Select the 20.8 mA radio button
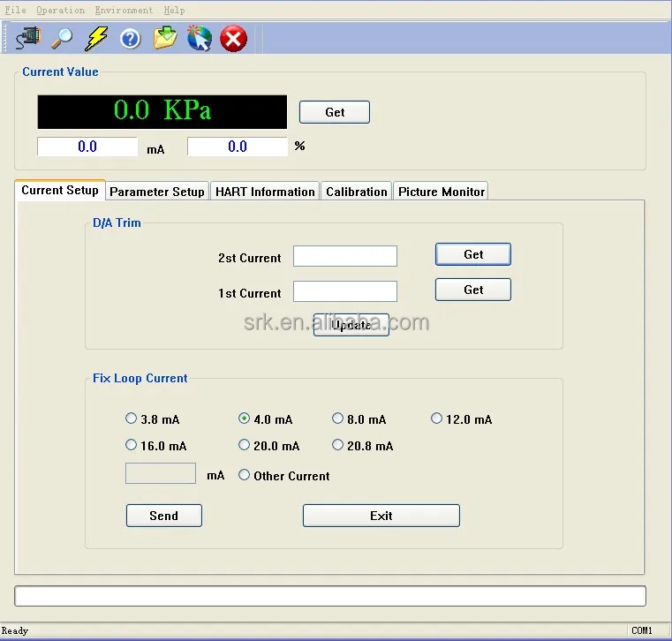 click(x=337, y=445)
